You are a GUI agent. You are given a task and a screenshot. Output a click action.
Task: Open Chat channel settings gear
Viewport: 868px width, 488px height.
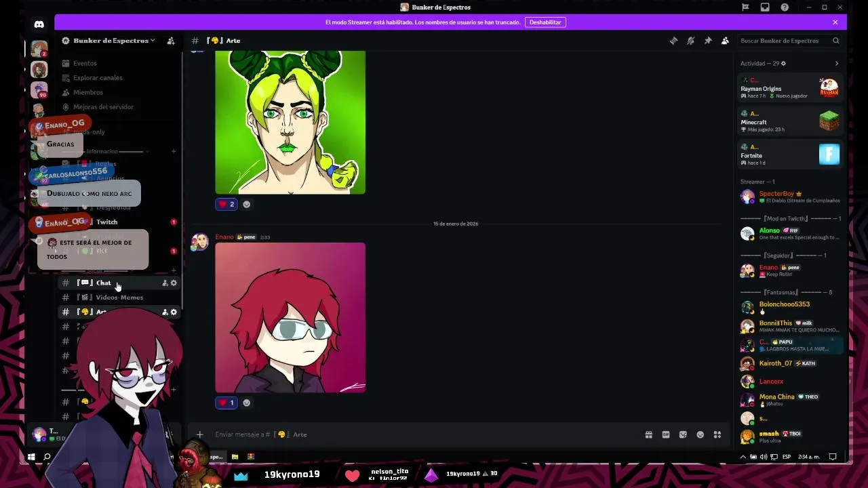click(x=174, y=283)
